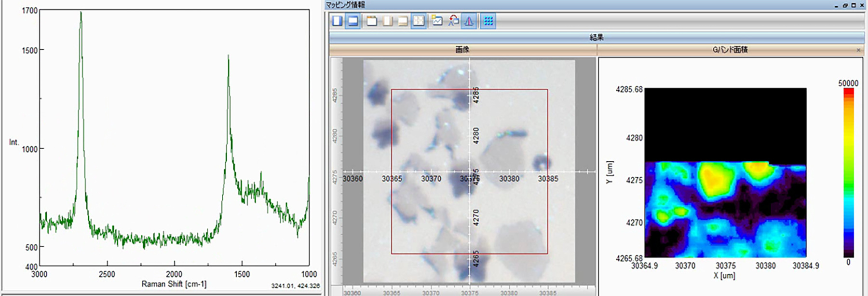Open the new chart image icon
Screen dimensions: 868x296
437,20
